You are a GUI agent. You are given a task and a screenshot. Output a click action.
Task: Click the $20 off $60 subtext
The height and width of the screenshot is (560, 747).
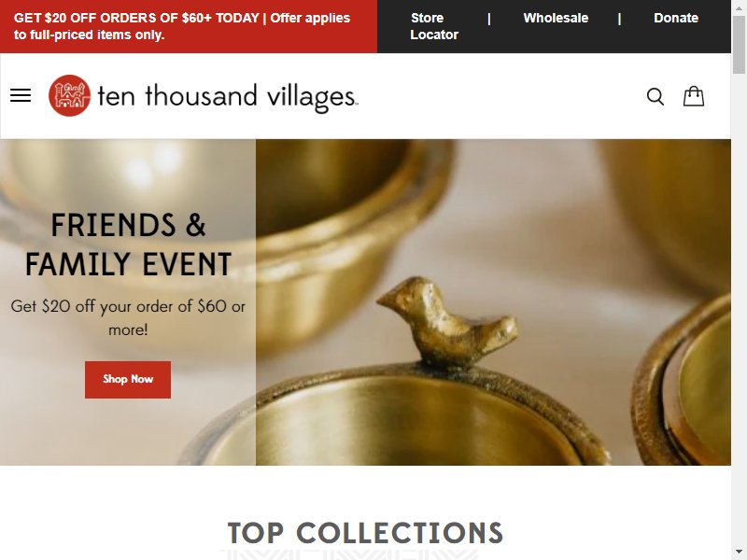point(128,317)
